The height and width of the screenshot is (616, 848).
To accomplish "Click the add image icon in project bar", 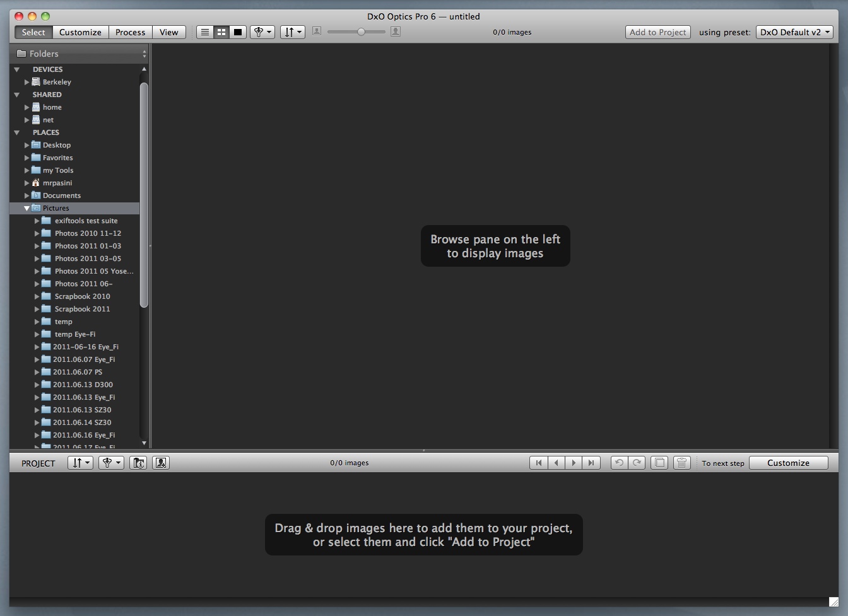I will [161, 463].
